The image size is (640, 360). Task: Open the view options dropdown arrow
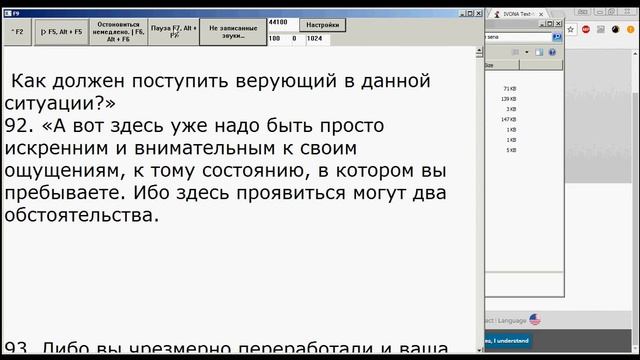pos(527,52)
